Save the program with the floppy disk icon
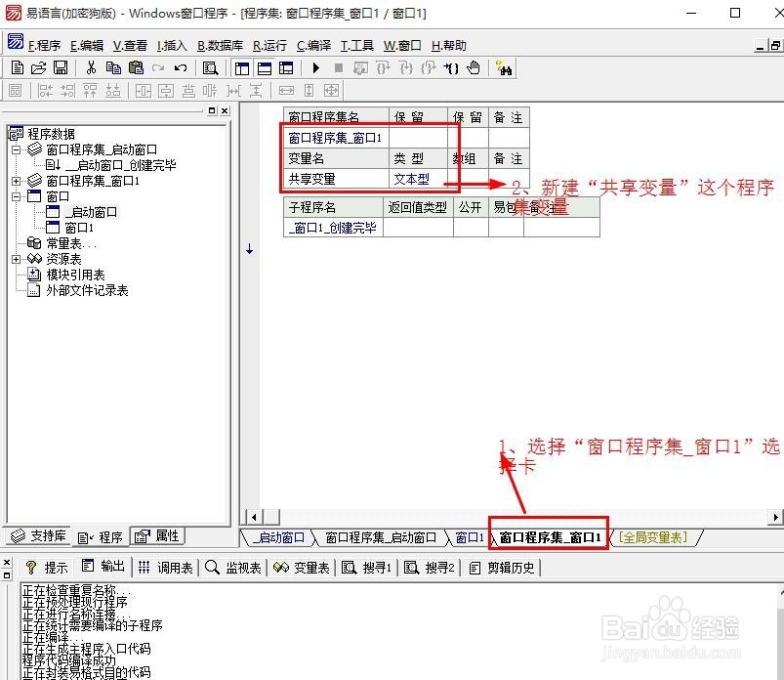784x680 pixels. click(61, 67)
